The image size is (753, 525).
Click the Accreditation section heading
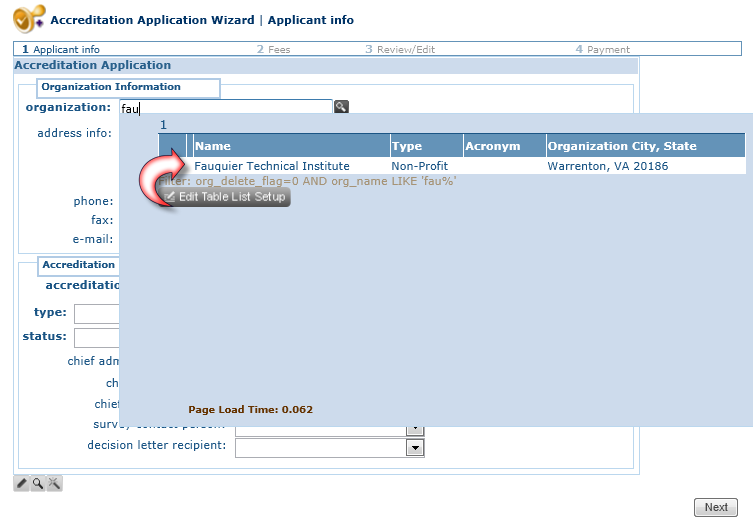pyautogui.click(x=79, y=265)
